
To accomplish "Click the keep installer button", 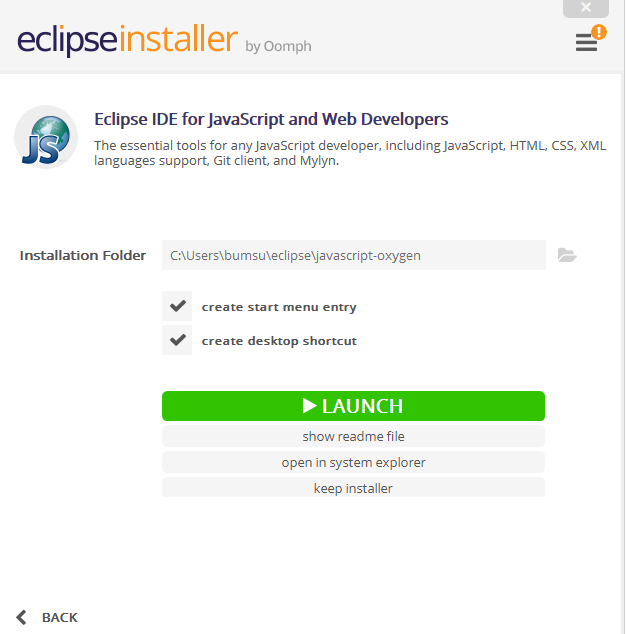I will pos(353,488).
